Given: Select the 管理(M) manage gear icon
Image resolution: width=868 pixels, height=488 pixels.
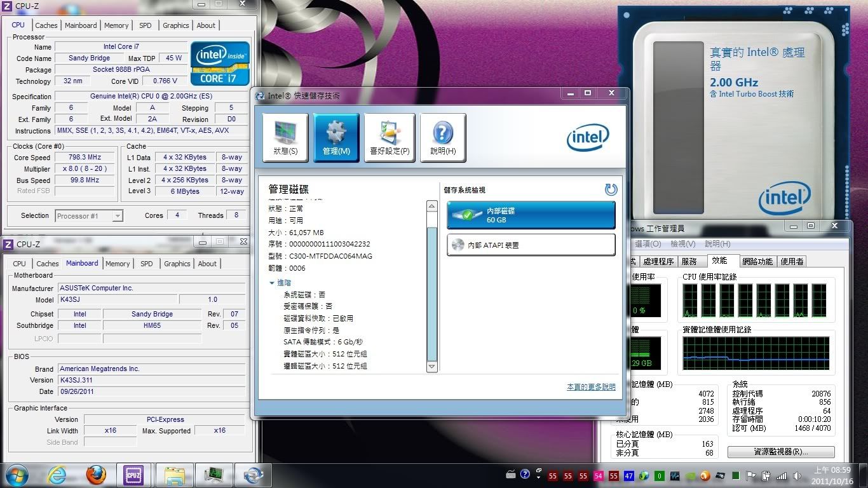Looking at the screenshot, I should pyautogui.click(x=336, y=137).
